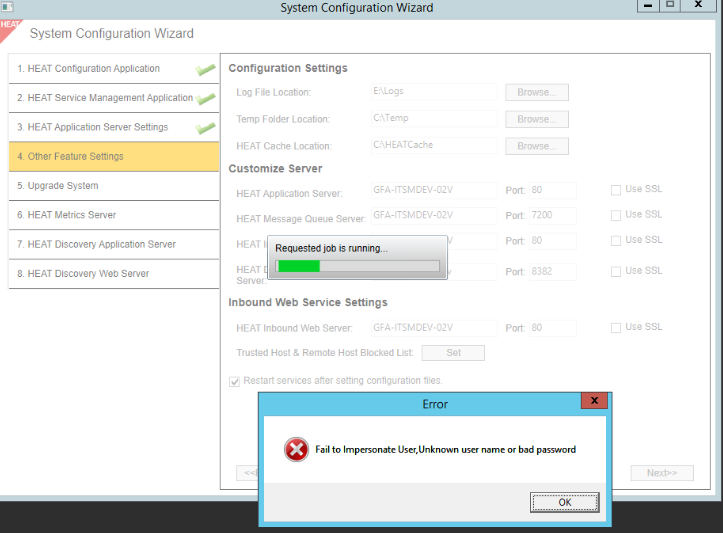Go to HEAT Metrics Server step
The width and height of the screenshot is (723, 533).
[x=113, y=215]
